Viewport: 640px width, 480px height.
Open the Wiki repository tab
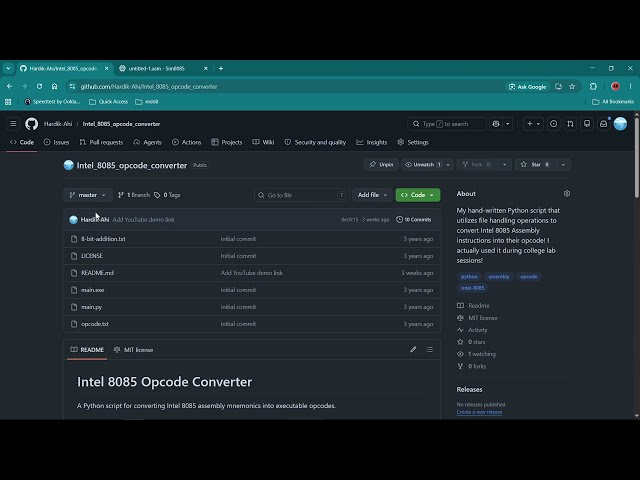(263, 142)
